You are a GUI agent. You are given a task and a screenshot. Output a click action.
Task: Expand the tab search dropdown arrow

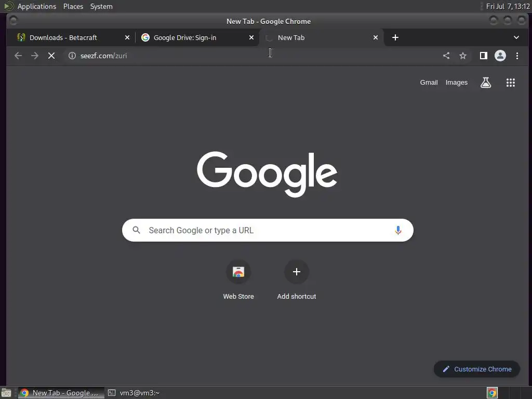click(x=516, y=37)
